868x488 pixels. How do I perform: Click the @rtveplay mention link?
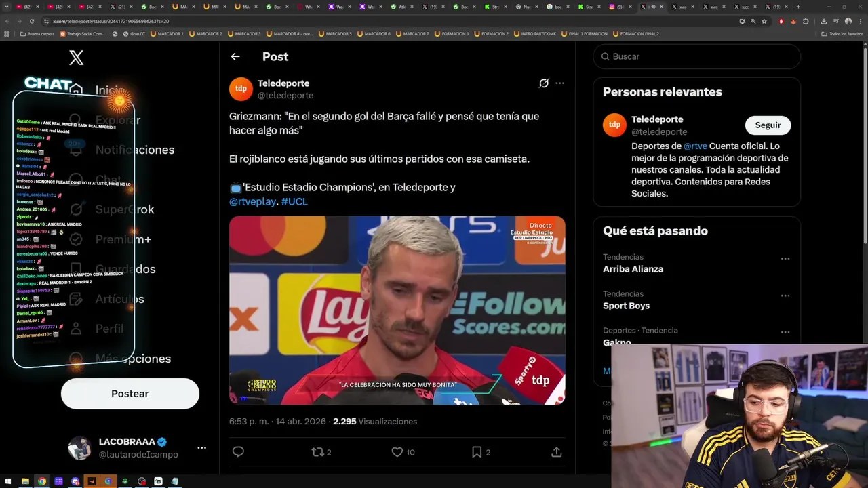252,201
